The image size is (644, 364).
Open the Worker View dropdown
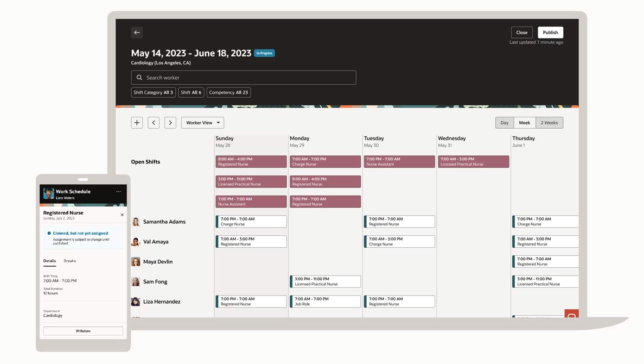click(x=202, y=123)
